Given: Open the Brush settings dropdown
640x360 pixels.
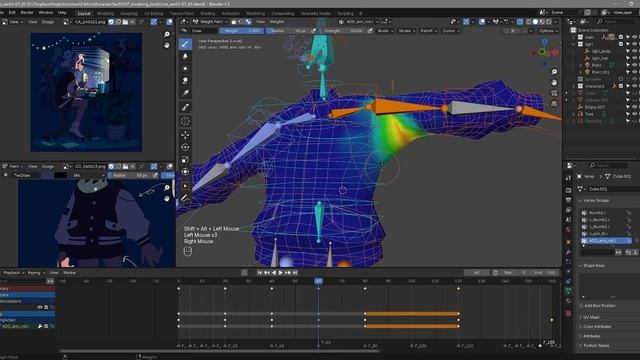Looking at the screenshot, I should (385, 31).
